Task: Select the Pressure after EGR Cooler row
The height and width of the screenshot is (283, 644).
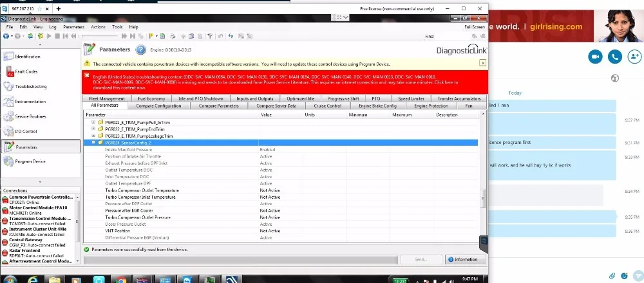Action: pyautogui.click(x=281, y=210)
